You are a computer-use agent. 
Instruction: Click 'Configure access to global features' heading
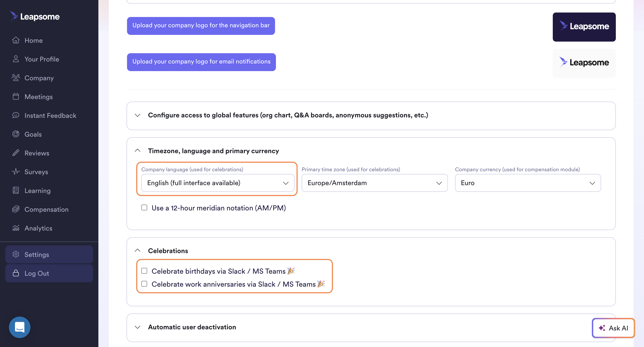(x=288, y=115)
